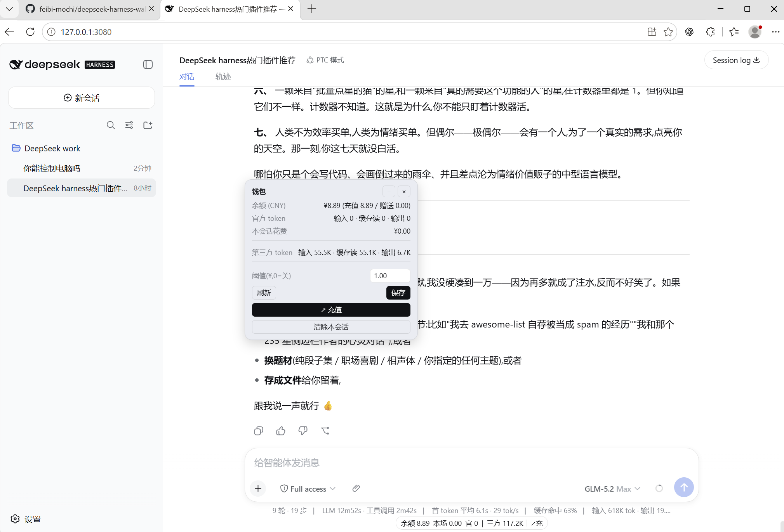Expand DeepSeek work folder
Screen dimensions: 784x532
(x=46, y=148)
